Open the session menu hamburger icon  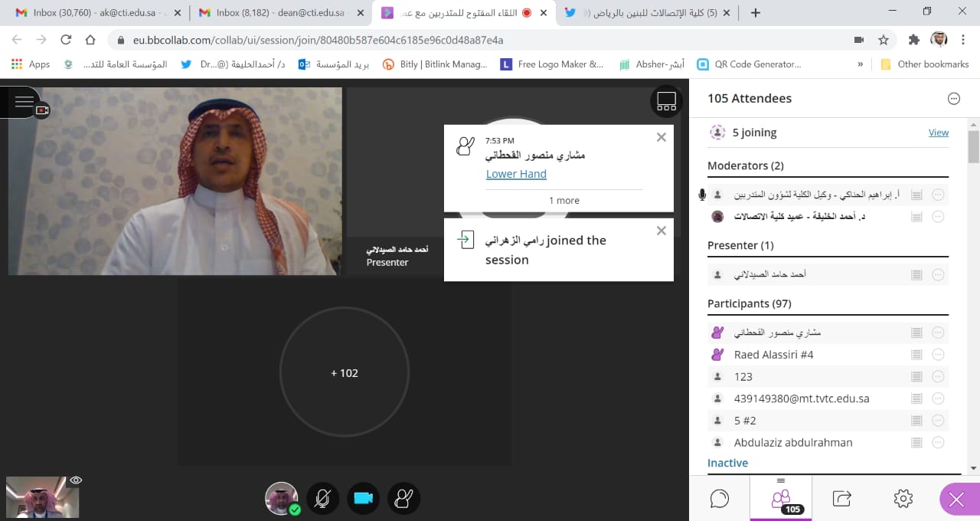(24, 101)
